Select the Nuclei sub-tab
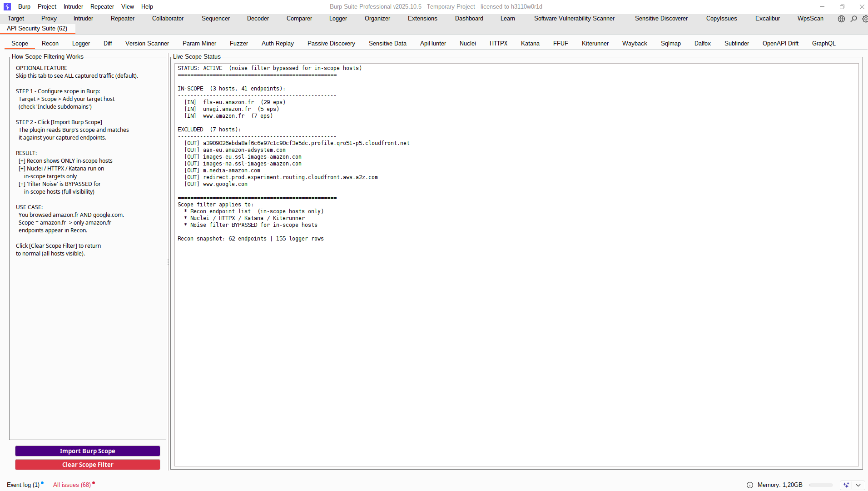The image size is (868, 491). (x=468, y=44)
